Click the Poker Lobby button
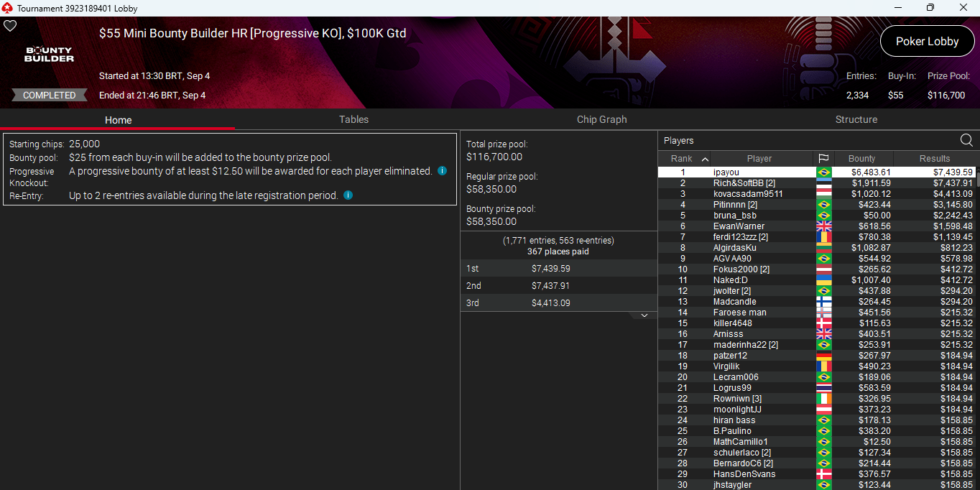 (927, 41)
